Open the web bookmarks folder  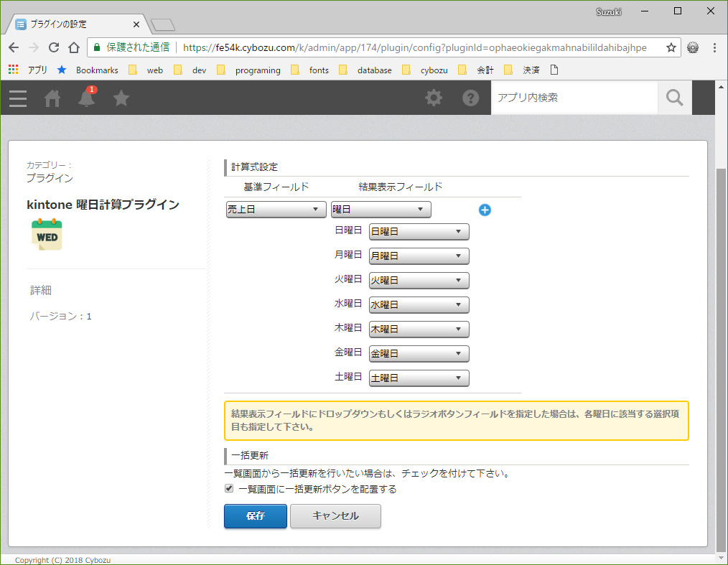[146, 70]
